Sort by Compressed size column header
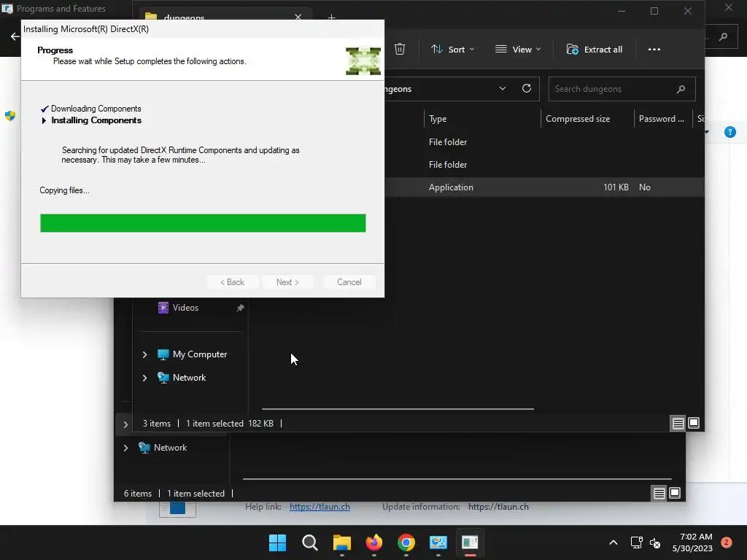This screenshot has height=560, width=747. 587,119
